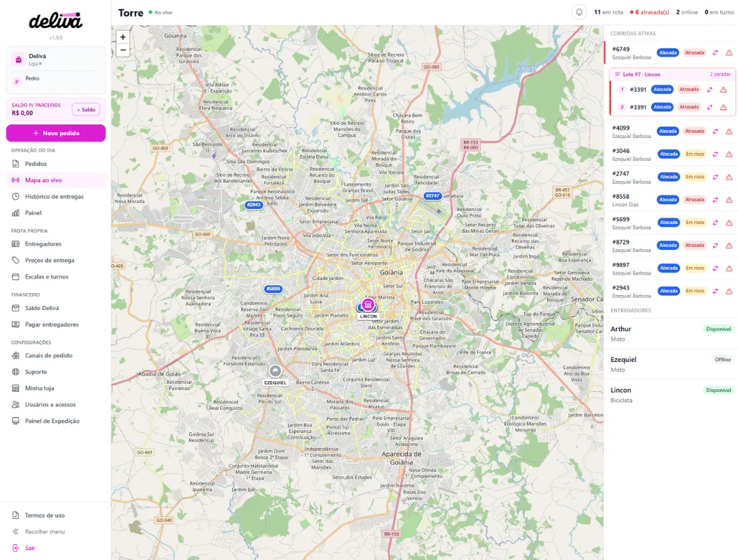Click the reassign arrows icon for order #6749
738x560 pixels.
click(715, 53)
